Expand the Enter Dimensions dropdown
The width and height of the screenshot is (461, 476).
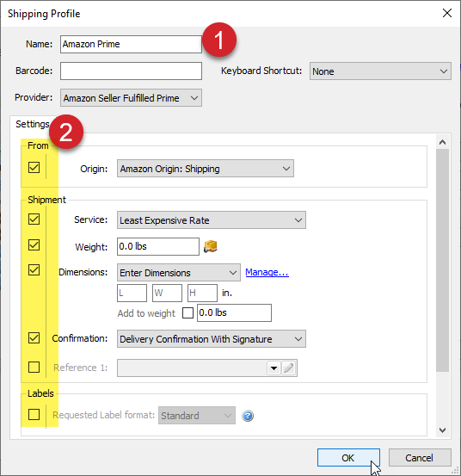click(179, 273)
